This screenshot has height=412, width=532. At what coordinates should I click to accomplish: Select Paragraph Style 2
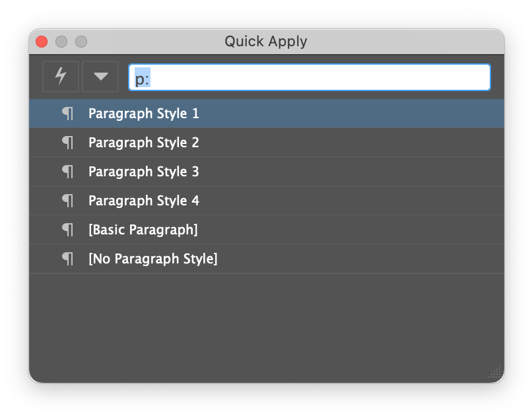pyautogui.click(x=144, y=143)
